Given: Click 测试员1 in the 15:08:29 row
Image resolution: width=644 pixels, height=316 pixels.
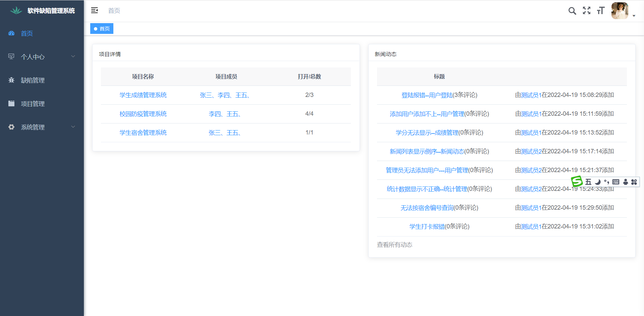Looking at the screenshot, I should click(531, 95).
